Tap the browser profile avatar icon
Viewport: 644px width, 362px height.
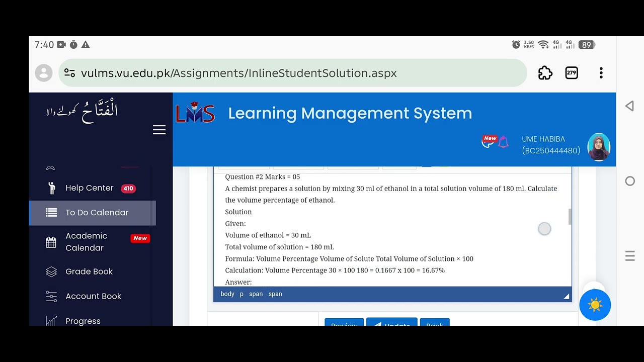(x=44, y=73)
